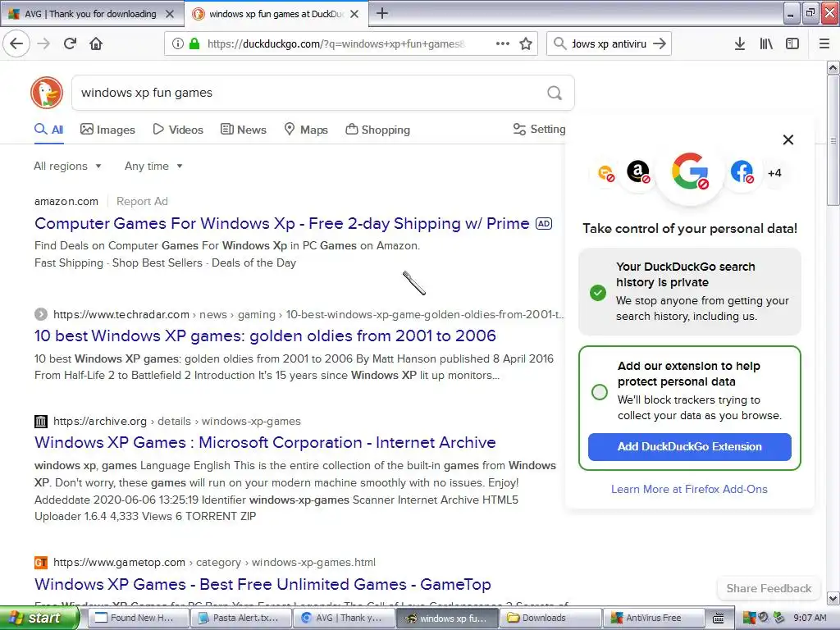
Task: Open the Firefox home page icon
Action: 96,43
